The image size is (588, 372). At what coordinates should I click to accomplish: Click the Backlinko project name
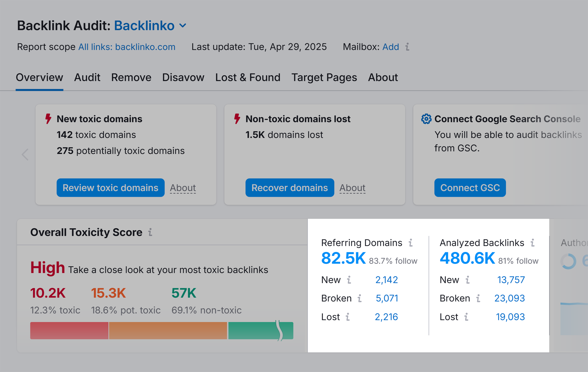coord(144,25)
